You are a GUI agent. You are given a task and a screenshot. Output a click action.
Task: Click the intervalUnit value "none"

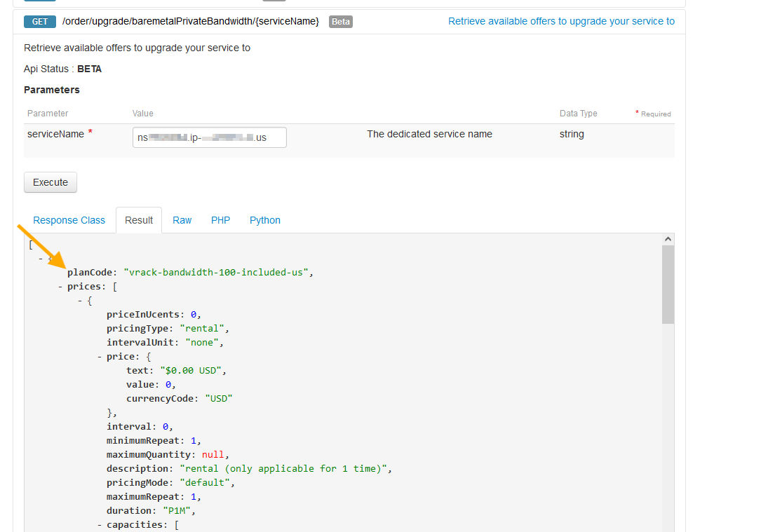202,343
